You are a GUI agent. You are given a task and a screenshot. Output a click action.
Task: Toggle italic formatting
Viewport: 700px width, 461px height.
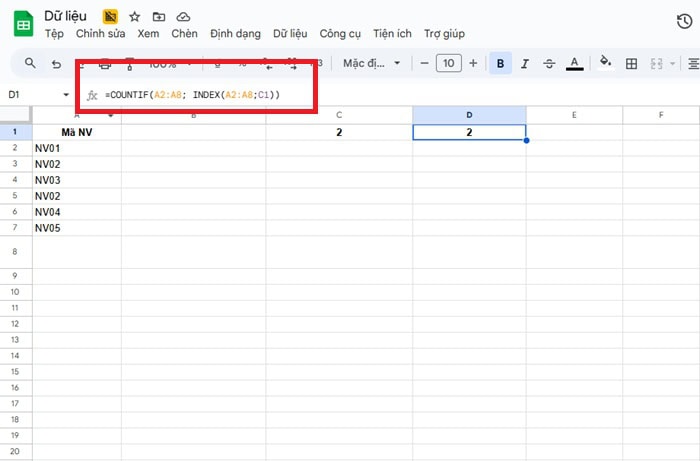525,63
